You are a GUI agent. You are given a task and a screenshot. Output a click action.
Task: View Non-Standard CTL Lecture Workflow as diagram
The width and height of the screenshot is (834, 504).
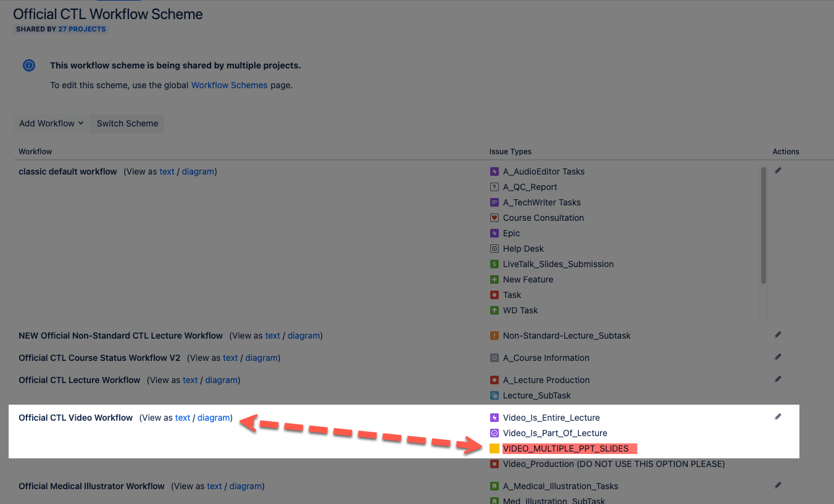pos(304,336)
